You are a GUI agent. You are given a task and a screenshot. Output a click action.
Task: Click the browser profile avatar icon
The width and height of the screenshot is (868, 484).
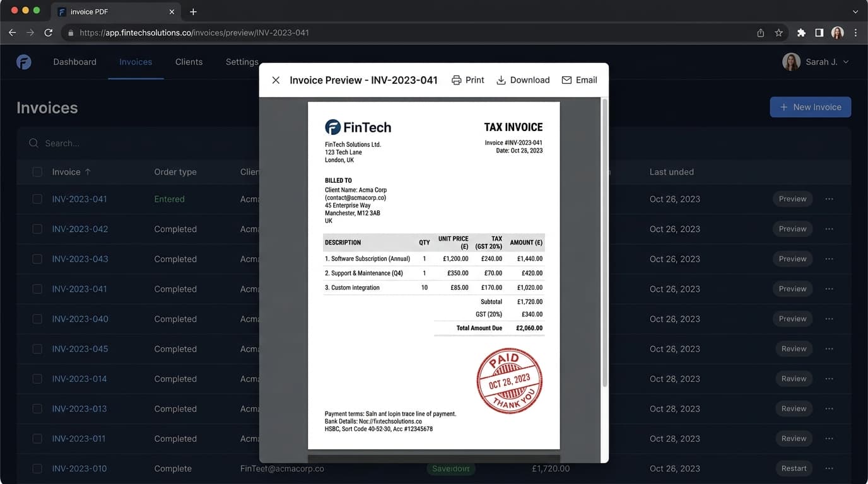(837, 33)
